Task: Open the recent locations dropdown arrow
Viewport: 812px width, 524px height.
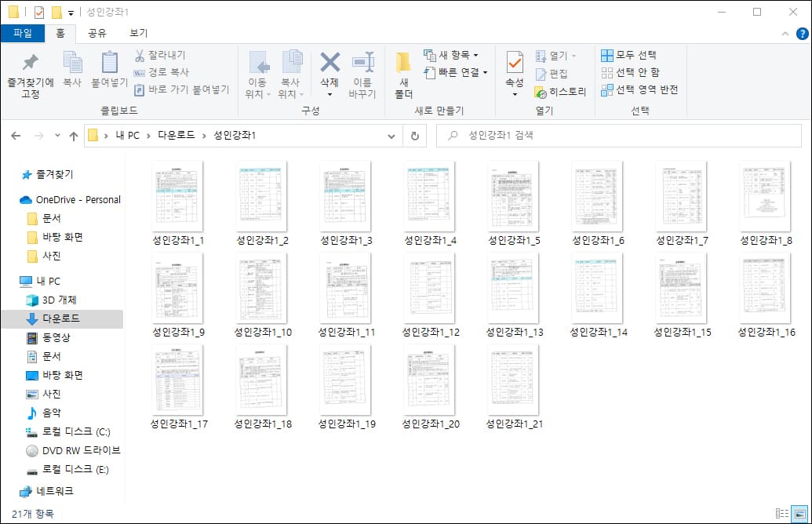Action: [x=57, y=135]
